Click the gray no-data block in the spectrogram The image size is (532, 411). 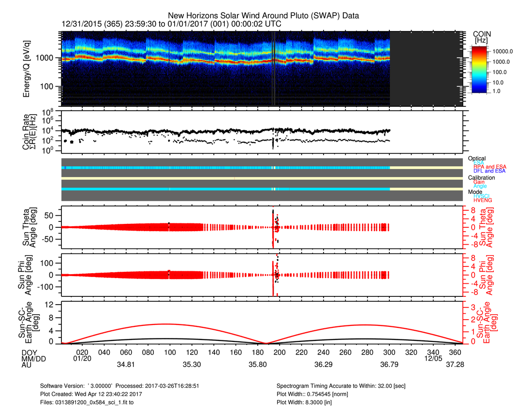[x=426, y=69]
